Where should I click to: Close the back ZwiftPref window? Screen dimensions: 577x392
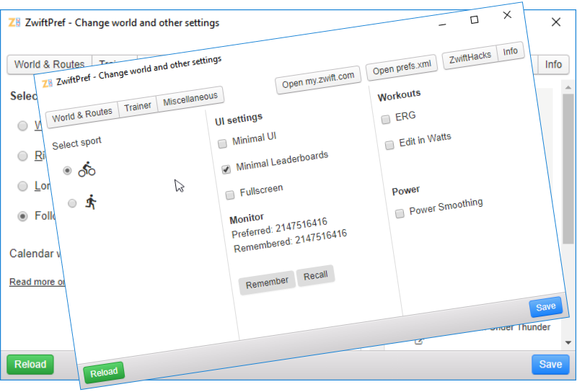point(556,22)
